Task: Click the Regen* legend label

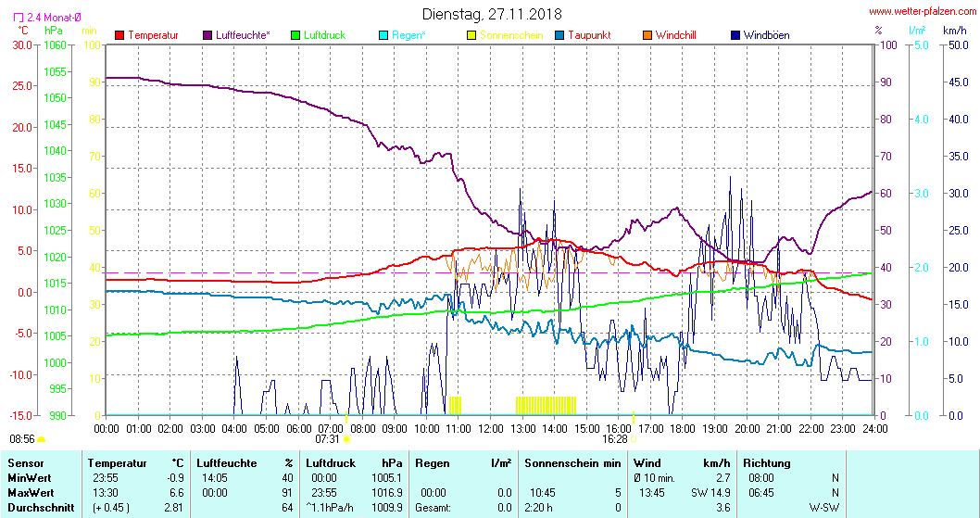Action: pos(408,35)
